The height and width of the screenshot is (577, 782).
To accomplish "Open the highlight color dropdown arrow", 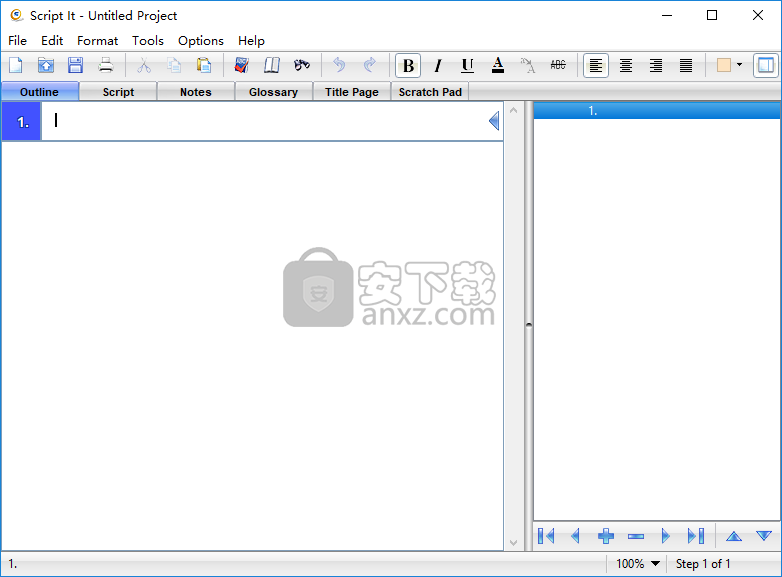I will pyautogui.click(x=740, y=65).
